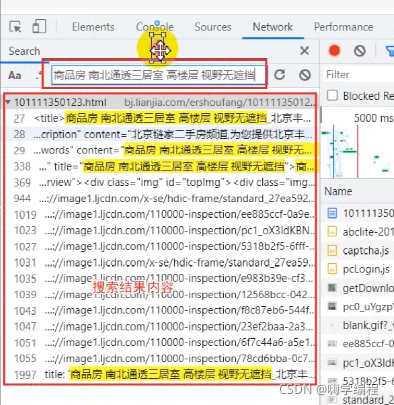Open search result line 28 description
The image size is (394, 405).
(160, 134)
